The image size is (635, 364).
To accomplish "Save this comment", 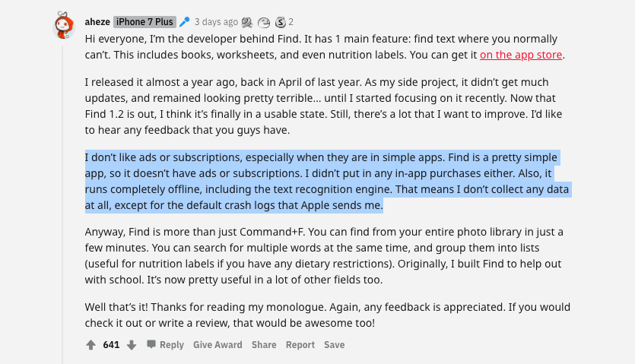I will point(334,345).
